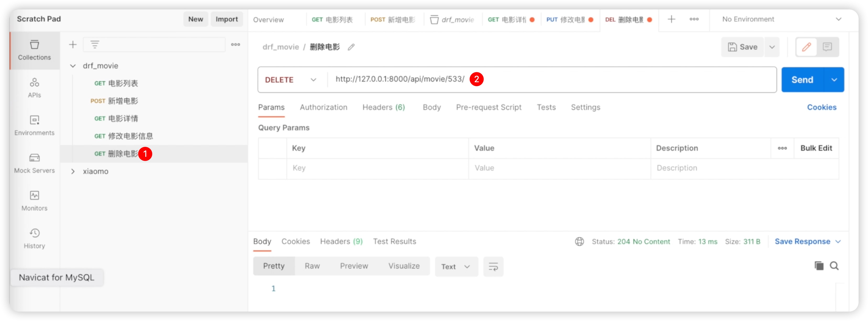
Task: Open the Monitors sidebar section
Action: click(34, 201)
